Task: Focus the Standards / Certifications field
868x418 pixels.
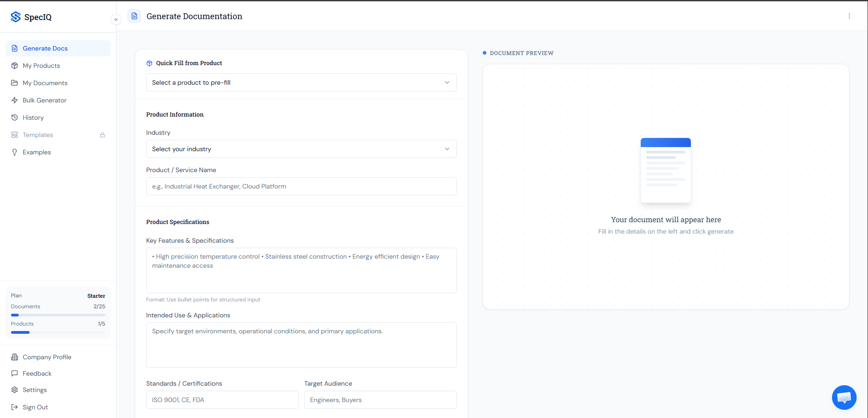Action: pos(222,400)
